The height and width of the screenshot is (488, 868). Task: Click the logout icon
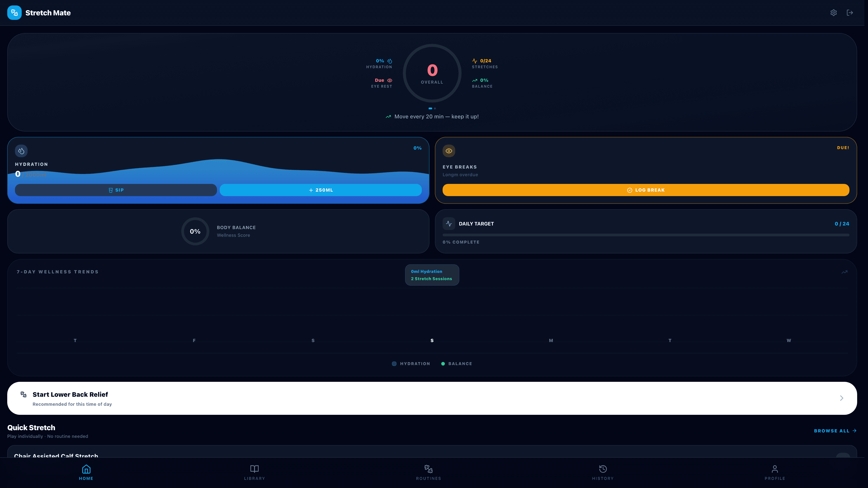pos(849,13)
